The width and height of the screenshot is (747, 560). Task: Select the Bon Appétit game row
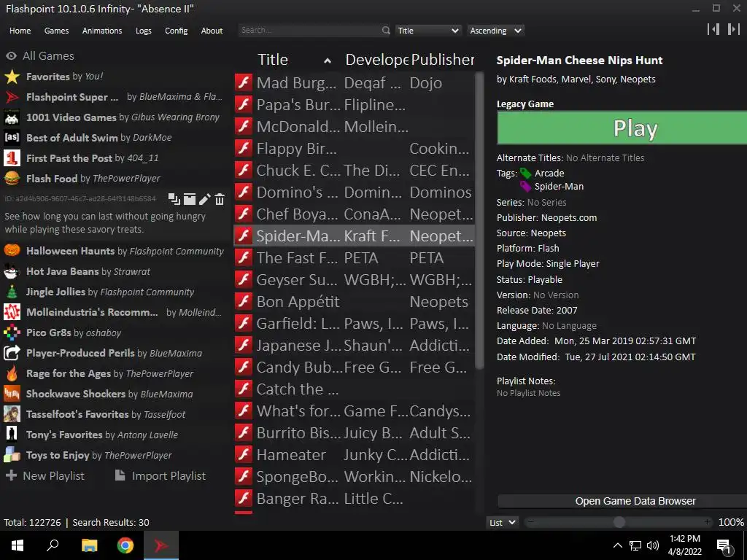pos(355,302)
